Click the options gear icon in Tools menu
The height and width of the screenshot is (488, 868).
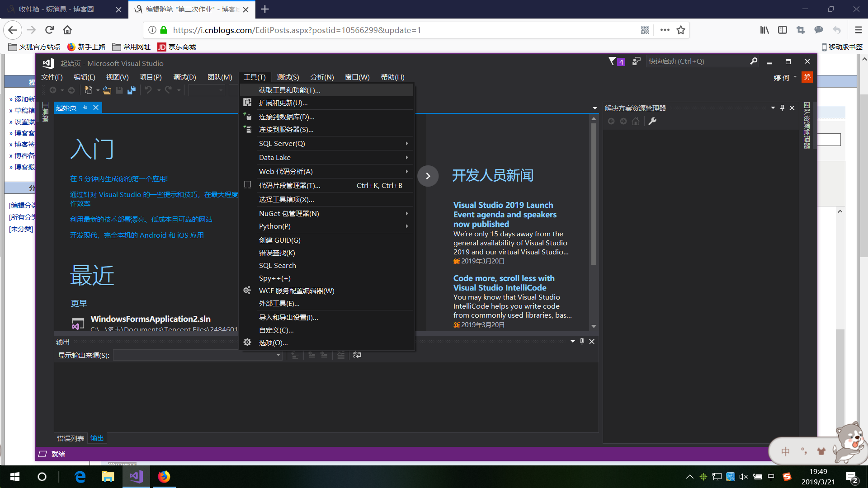247,343
